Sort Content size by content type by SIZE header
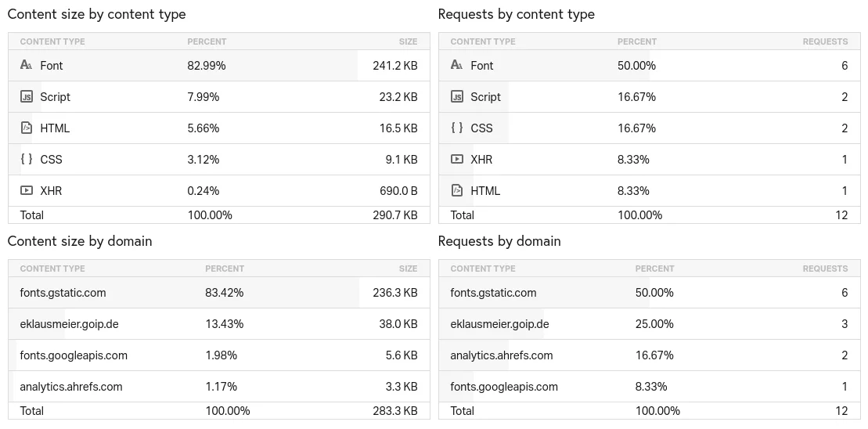 408,41
